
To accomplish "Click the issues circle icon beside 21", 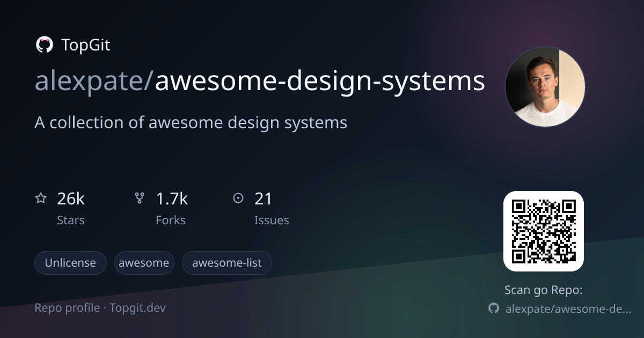I will click(x=238, y=199).
